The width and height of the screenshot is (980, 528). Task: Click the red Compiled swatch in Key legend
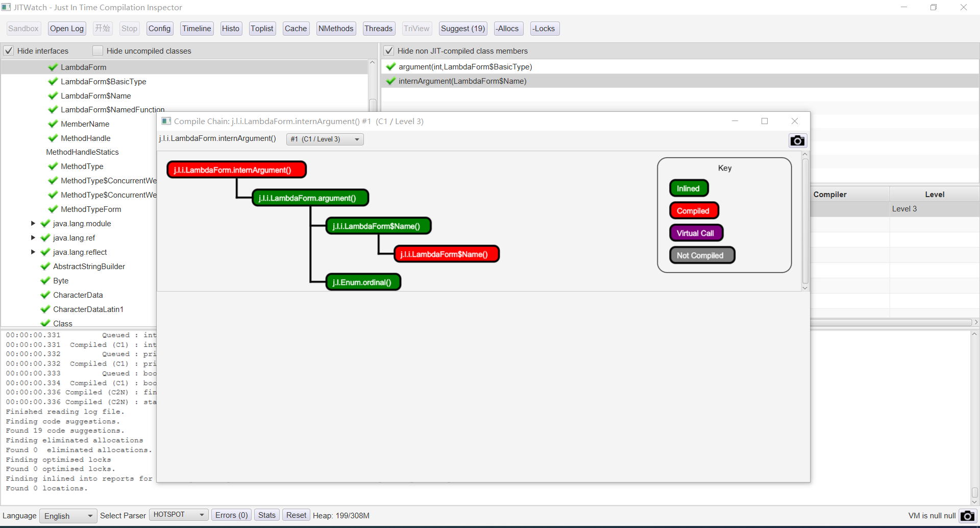693,211
